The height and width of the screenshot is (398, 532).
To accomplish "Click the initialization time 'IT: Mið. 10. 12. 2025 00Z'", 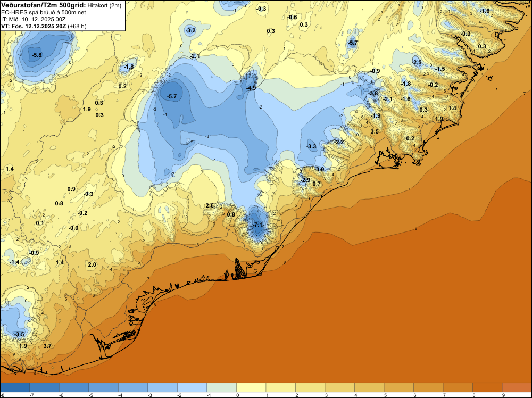I will pos(33,19).
